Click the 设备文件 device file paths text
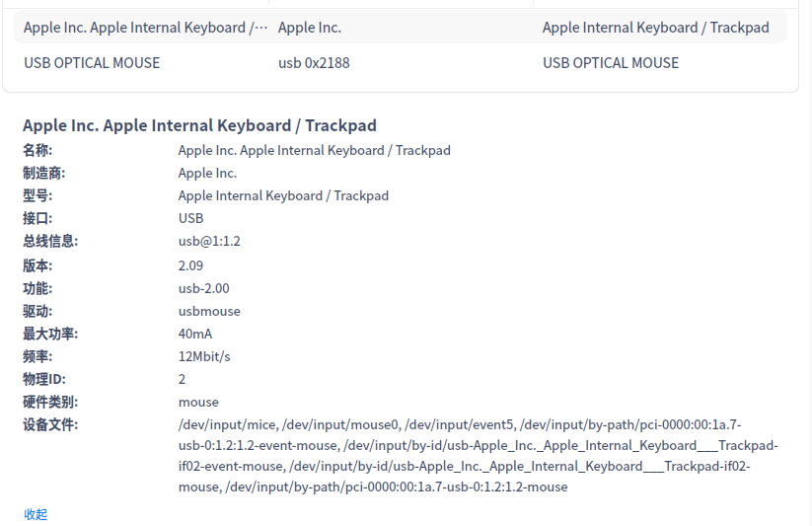Viewport: 812px width, 526px height. tap(474, 456)
